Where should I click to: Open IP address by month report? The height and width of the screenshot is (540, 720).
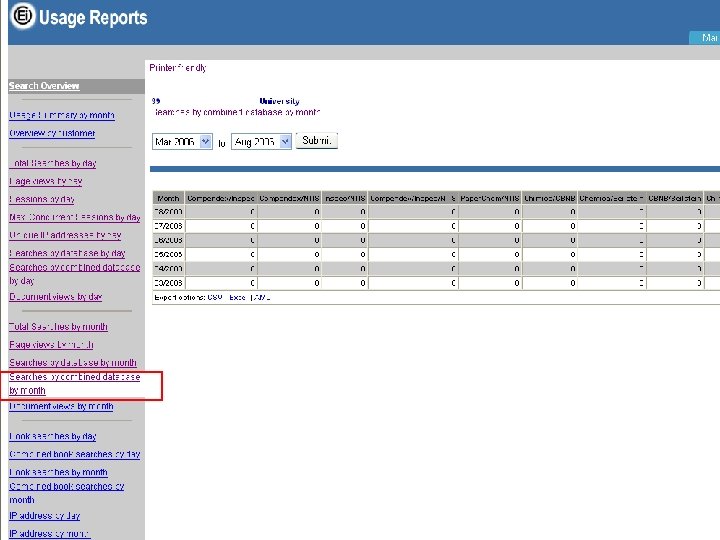(50, 534)
